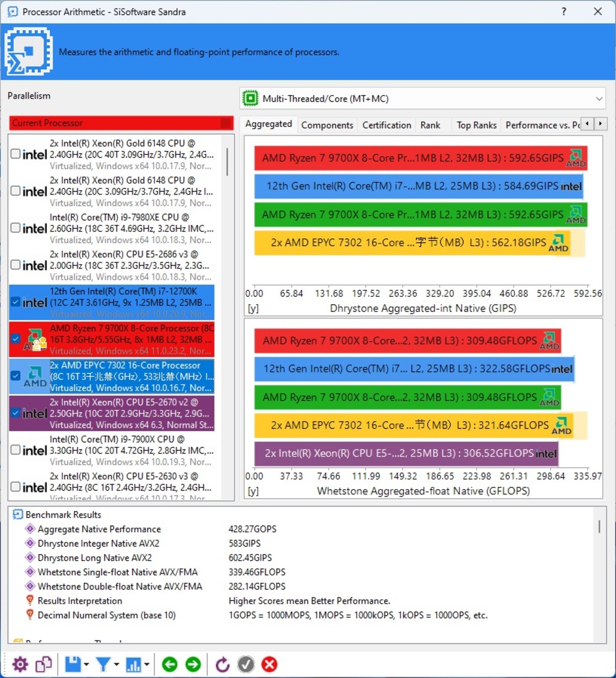Click the Benchmark Results panel scrollbar

click(x=599, y=526)
